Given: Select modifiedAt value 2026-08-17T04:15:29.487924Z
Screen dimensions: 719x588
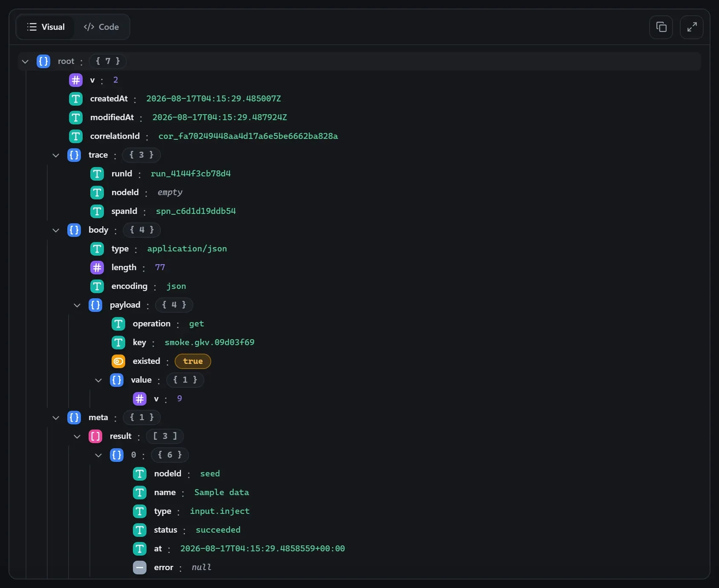Looking at the screenshot, I should pos(220,118).
